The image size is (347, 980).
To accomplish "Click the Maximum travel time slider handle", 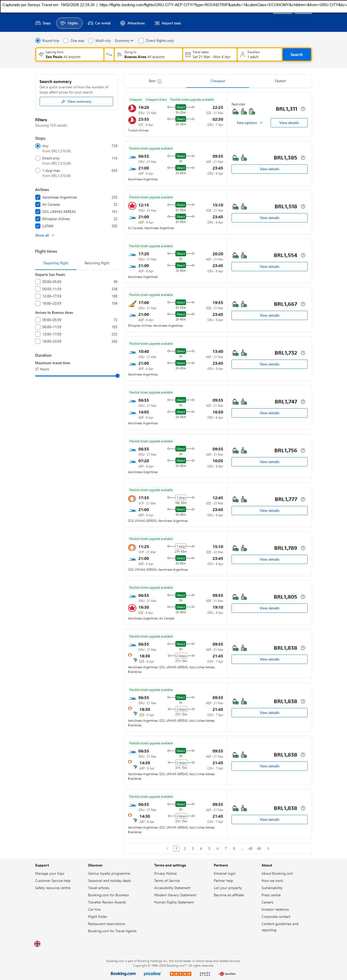I will 117,376.
